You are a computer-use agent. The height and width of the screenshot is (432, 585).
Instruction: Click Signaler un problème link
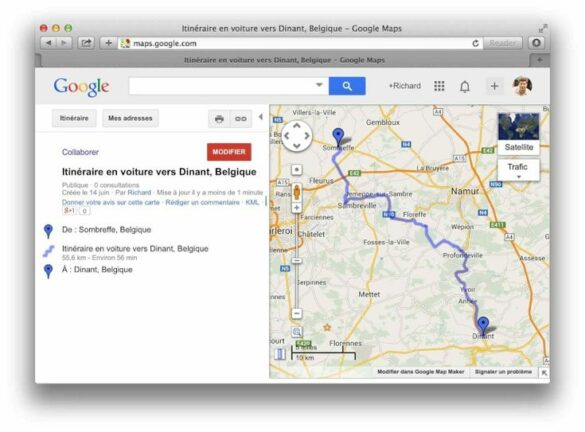(x=503, y=372)
